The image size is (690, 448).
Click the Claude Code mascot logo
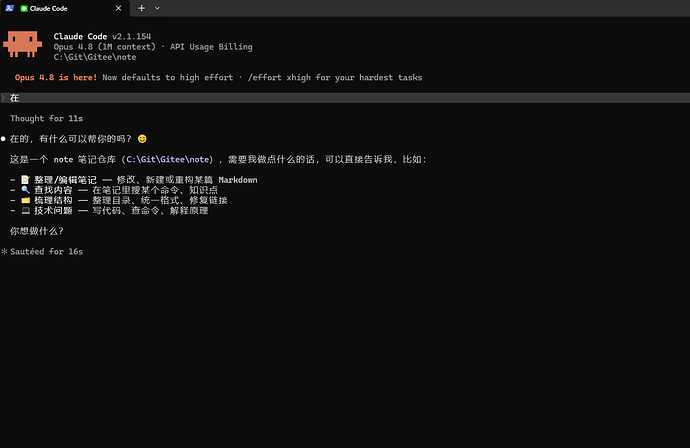[22, 44]
